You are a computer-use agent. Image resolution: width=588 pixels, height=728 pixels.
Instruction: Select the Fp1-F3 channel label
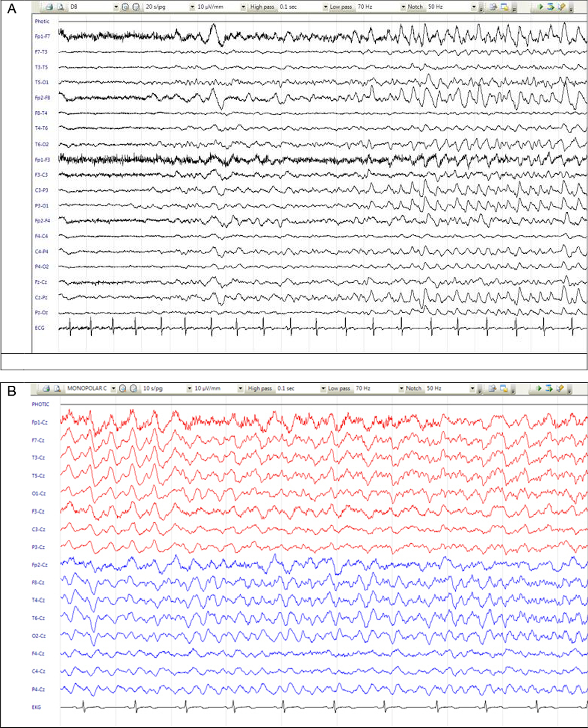(x=42, y=160)
